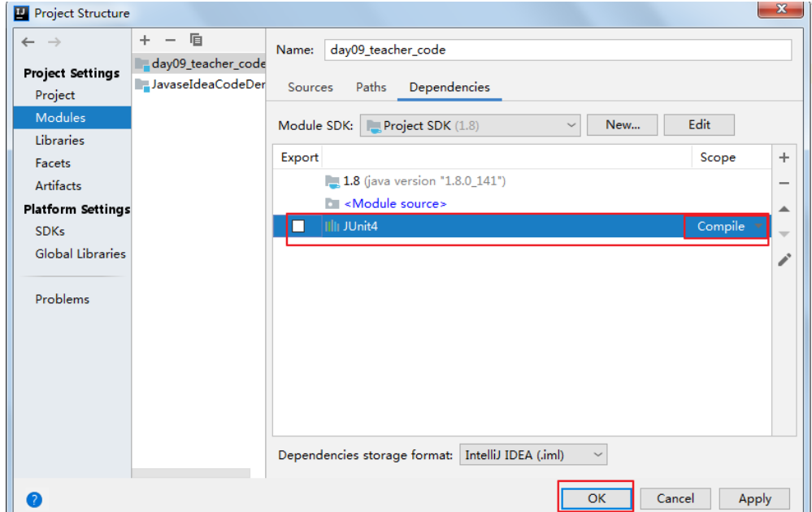The image size is (812, 512).
Task: Move the dependency up with the up arrow
Action: pos(784,209)
